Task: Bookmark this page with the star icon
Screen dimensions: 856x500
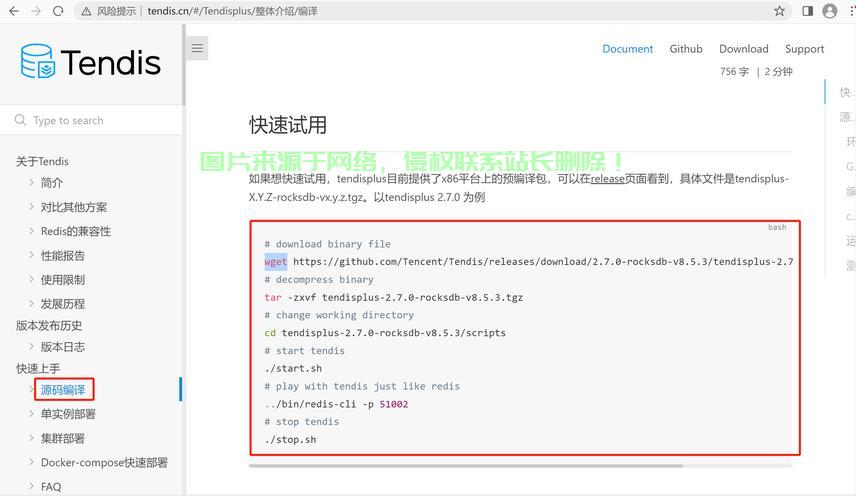Action: [x=780, y=11]
